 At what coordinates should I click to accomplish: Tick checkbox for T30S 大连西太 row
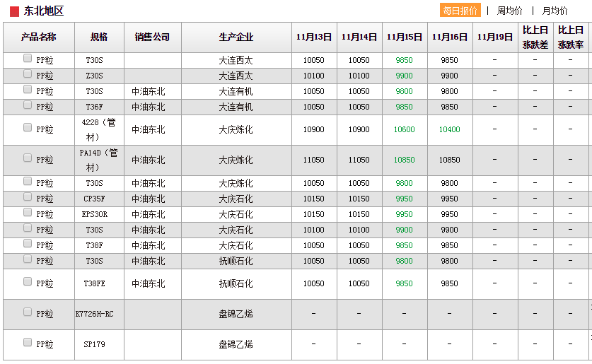click(27, 58)
